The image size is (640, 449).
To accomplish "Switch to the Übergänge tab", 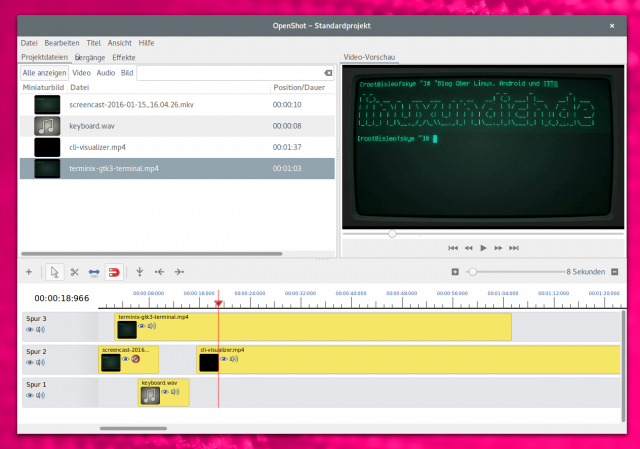I will coord(90,58).
